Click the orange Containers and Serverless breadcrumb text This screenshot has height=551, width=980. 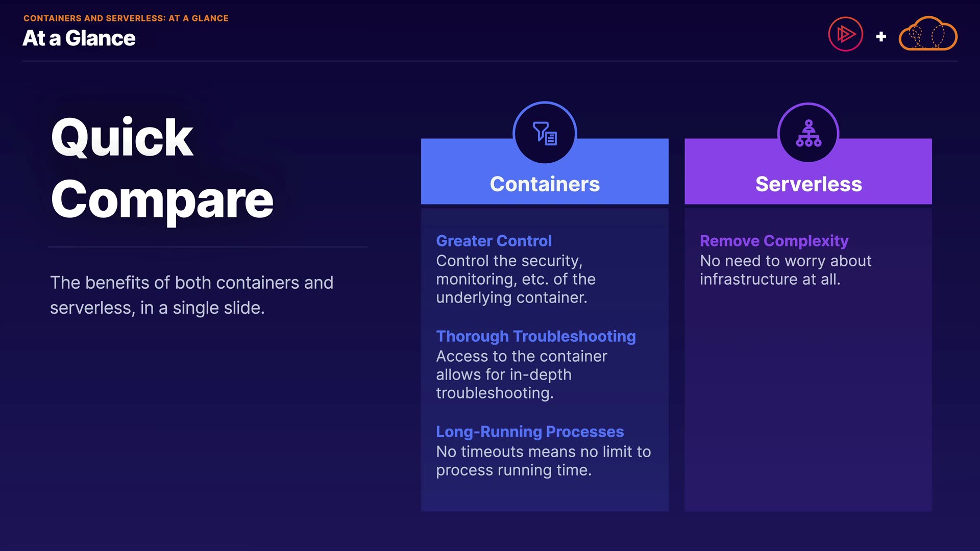126,18
